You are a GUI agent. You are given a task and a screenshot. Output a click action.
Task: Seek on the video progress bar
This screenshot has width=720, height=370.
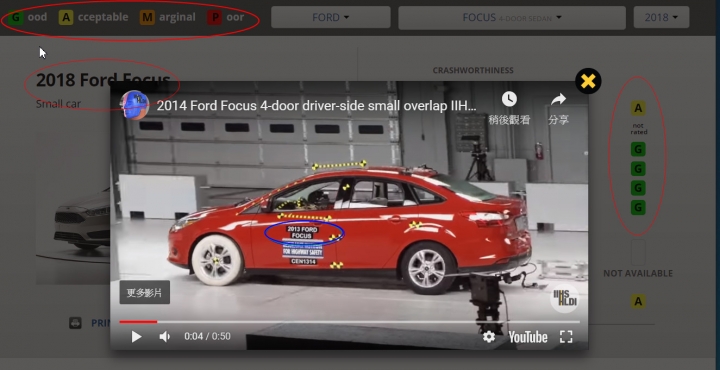pos(349,322)
